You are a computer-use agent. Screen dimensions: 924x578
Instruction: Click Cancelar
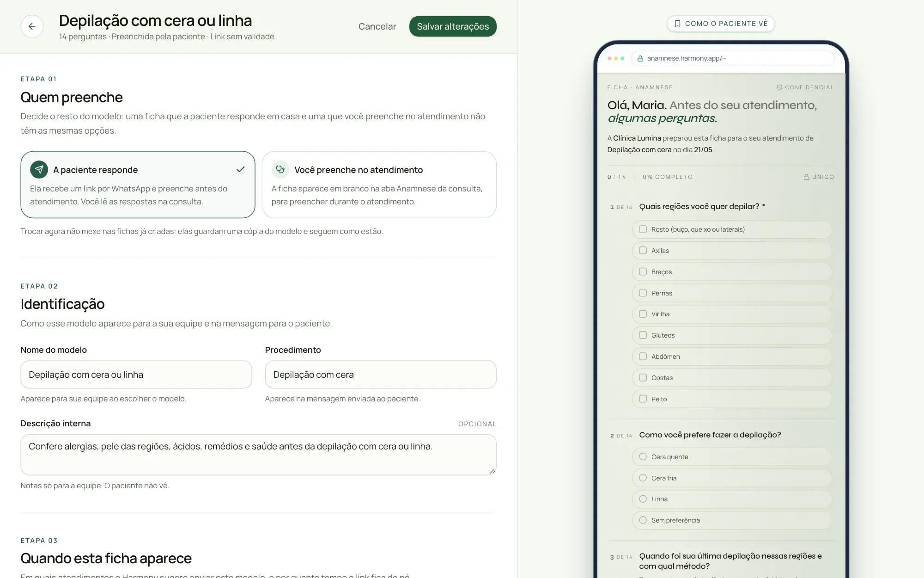pos(377,26)
